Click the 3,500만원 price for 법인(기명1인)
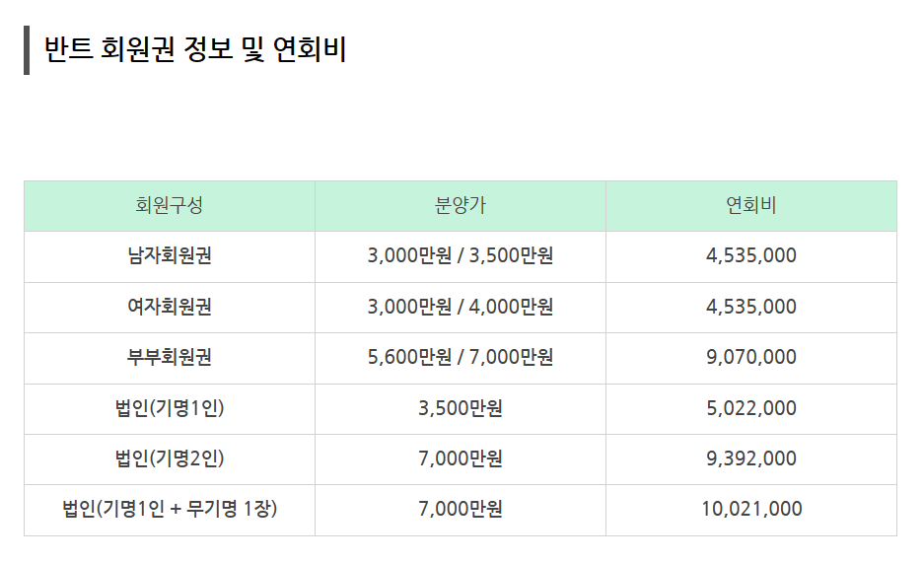This screenshot has height=563, width=924. (461, 408)
